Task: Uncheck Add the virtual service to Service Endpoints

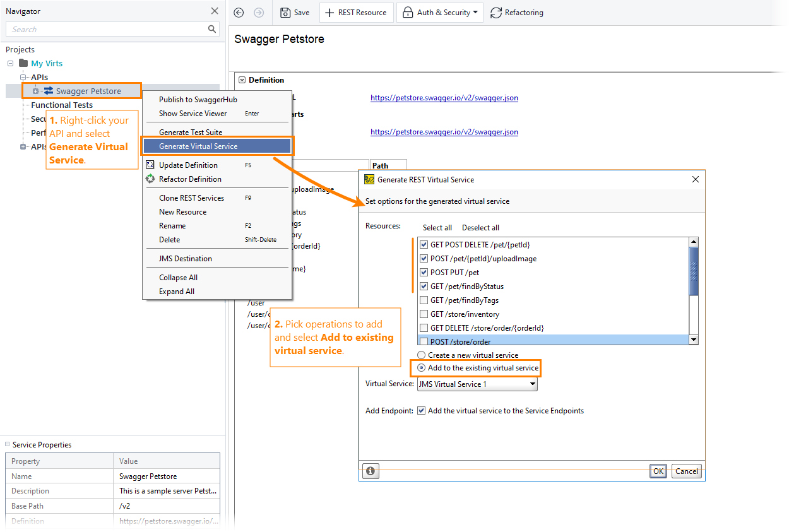Action: click(420, 411)
